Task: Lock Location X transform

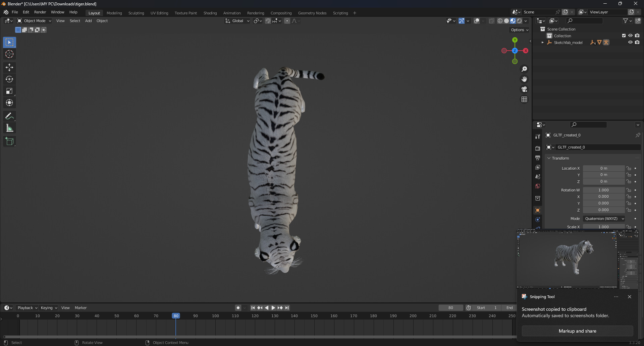Action: 629,168
